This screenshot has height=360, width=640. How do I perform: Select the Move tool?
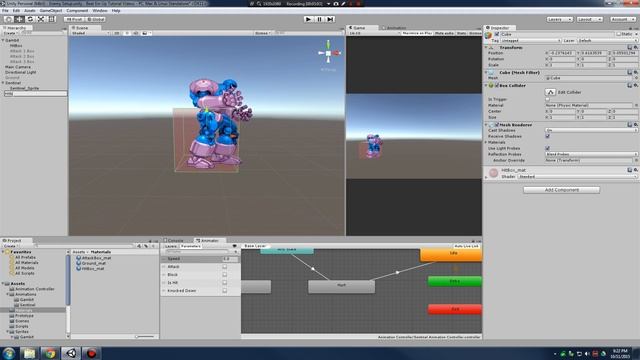[19, 19]
